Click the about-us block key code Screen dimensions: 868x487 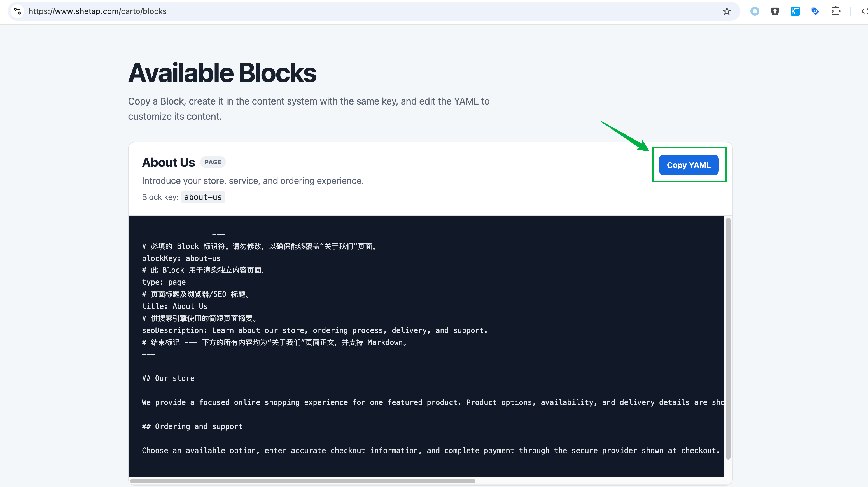203,197
